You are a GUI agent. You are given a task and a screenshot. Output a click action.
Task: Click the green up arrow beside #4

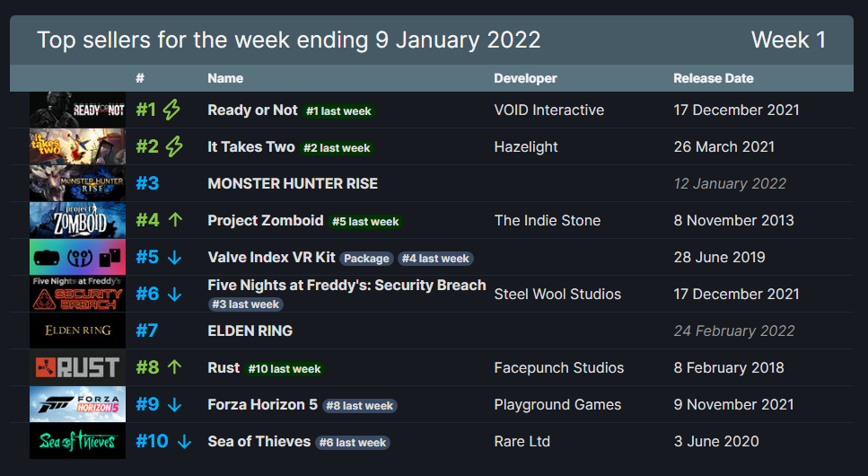pos(174,220)
